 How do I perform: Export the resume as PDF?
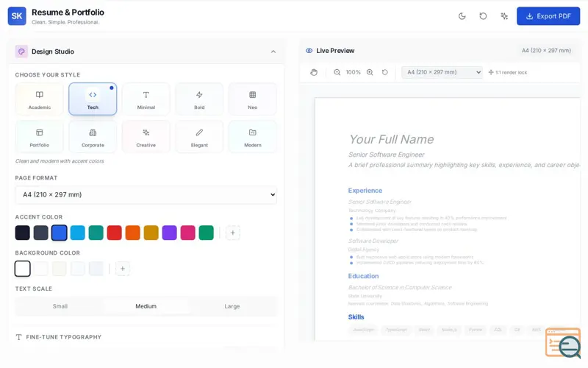(x=548, y=16)
